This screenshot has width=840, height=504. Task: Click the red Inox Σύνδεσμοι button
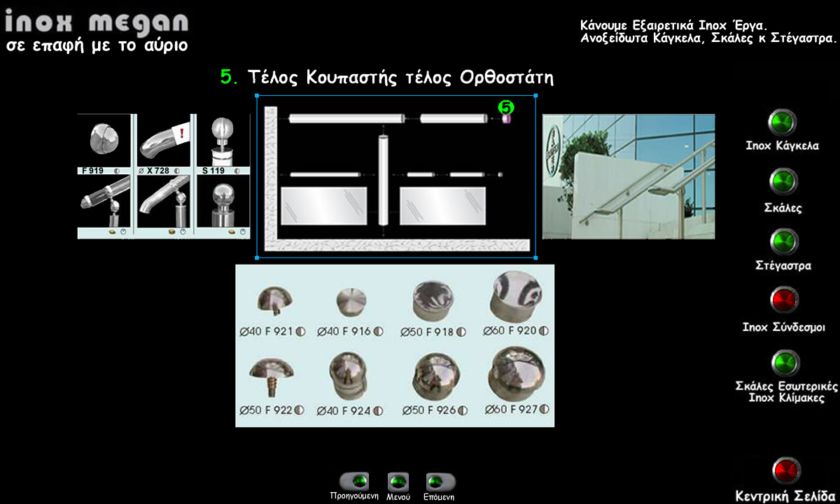(784, 301)
